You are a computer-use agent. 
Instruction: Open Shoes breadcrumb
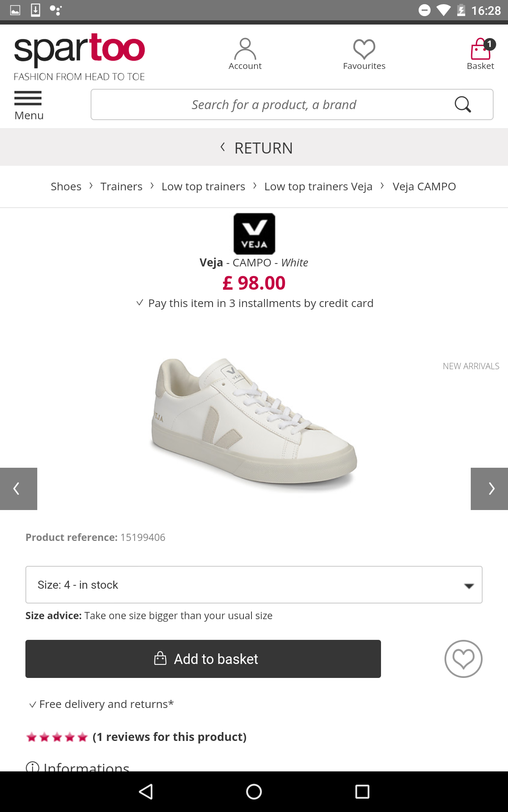[x=66, y=187]
